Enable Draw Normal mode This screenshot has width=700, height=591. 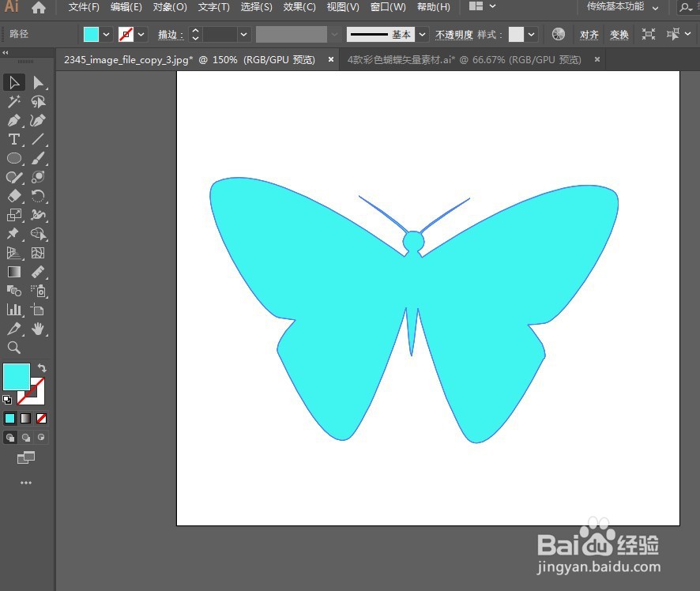click(9, 438)
